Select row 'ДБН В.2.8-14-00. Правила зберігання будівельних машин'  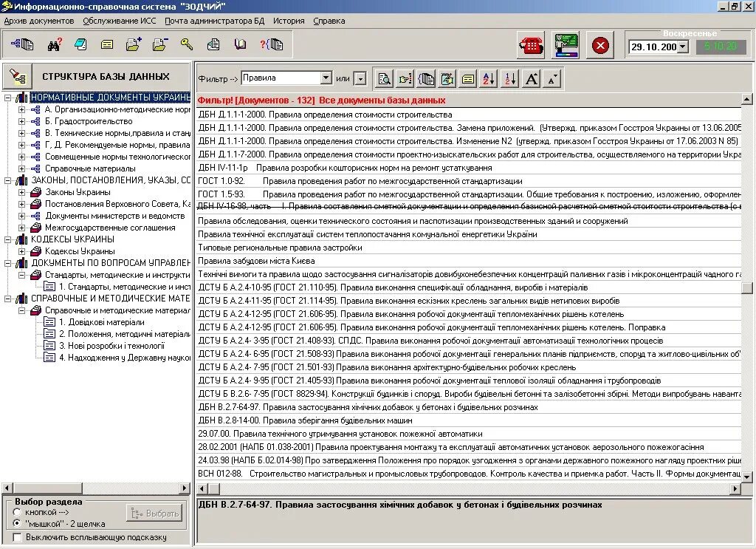[x=469, y=420]
